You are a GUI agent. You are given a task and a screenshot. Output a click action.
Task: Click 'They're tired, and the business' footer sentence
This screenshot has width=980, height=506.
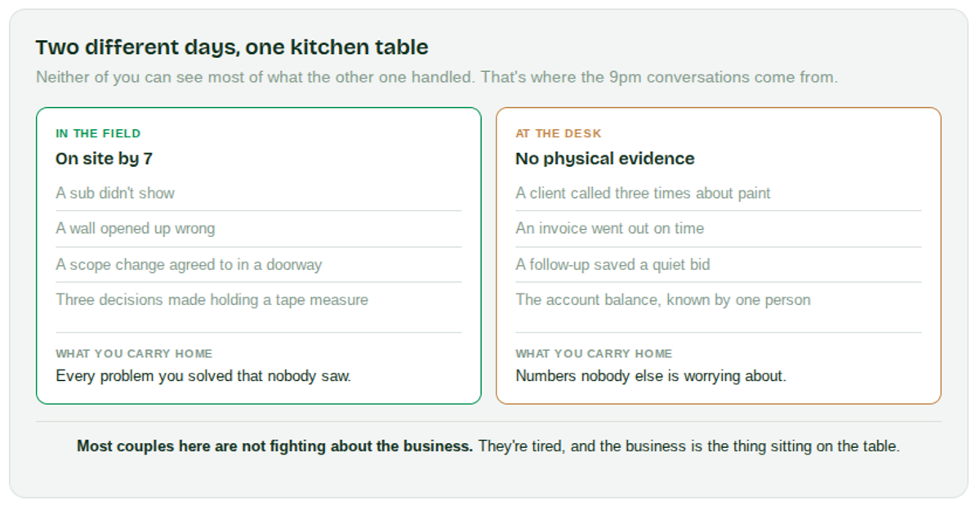688,447
